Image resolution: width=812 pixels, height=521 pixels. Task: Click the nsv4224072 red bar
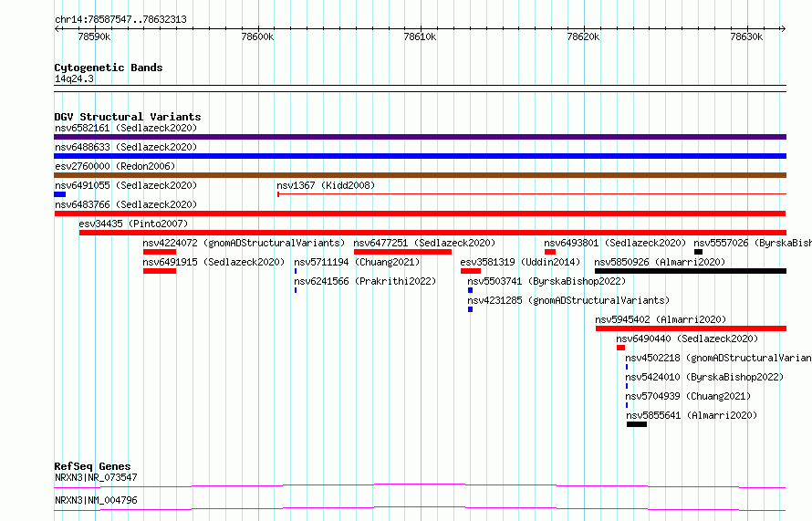[160, 252]
